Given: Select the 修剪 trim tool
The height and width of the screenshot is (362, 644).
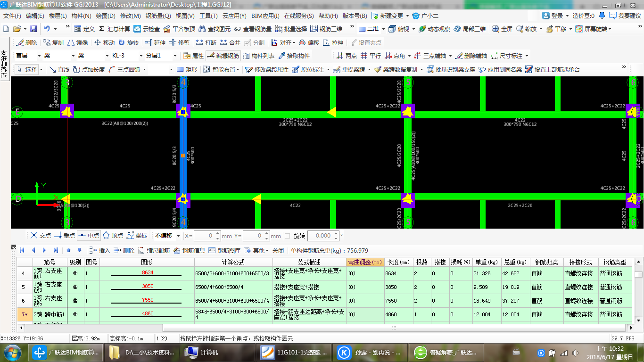Looking at the screenshot, I should 179,42.
